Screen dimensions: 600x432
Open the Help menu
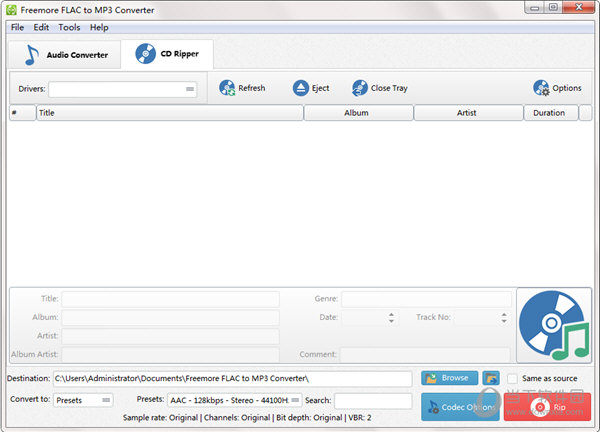click(x=99, y=28)
